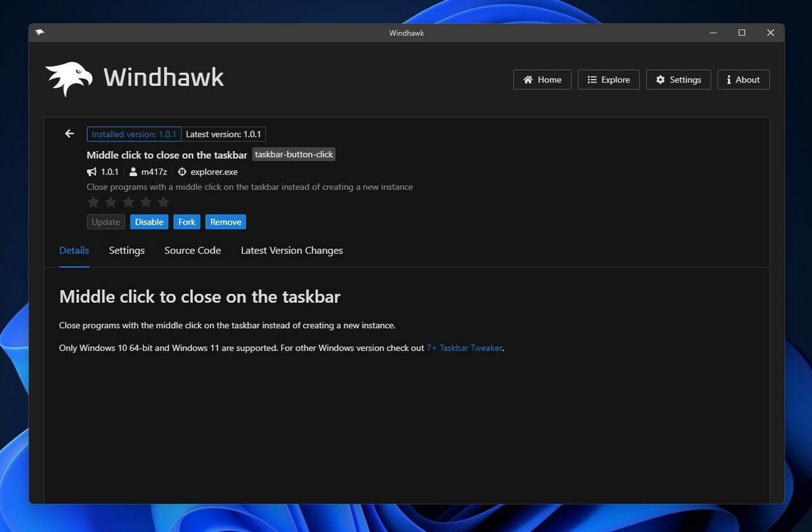The height and width of the screenshot is (532, 812).
Task: Click the bold mod title beside the ID tag
Action: tap(167, 155)
